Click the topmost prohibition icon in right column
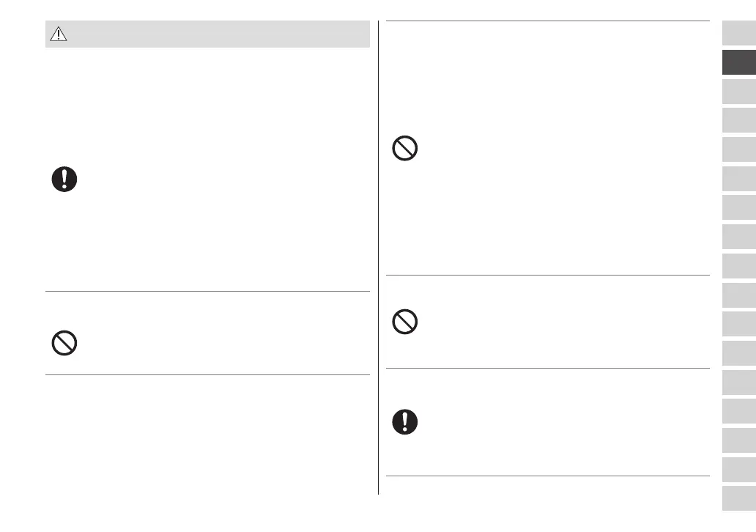The image size is (756, 532). (x=405, y=149)
